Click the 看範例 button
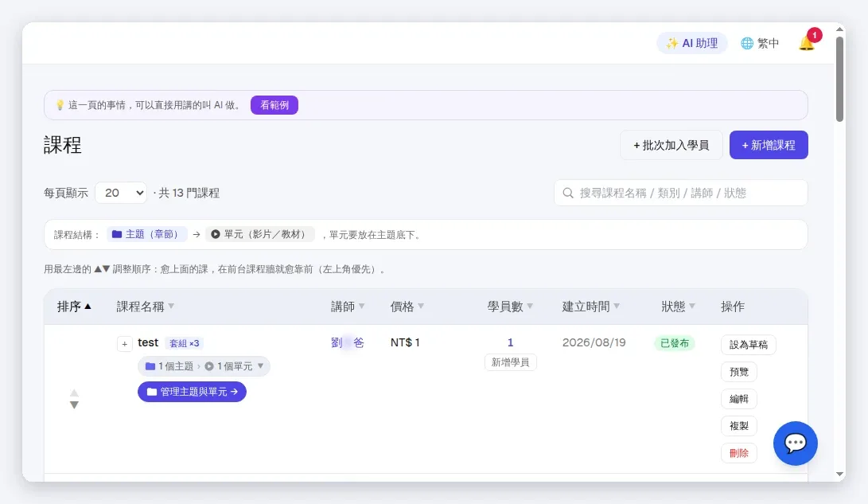Image resolution: width=868 pixels, height=504 pixels. click(x=274, y=105)
